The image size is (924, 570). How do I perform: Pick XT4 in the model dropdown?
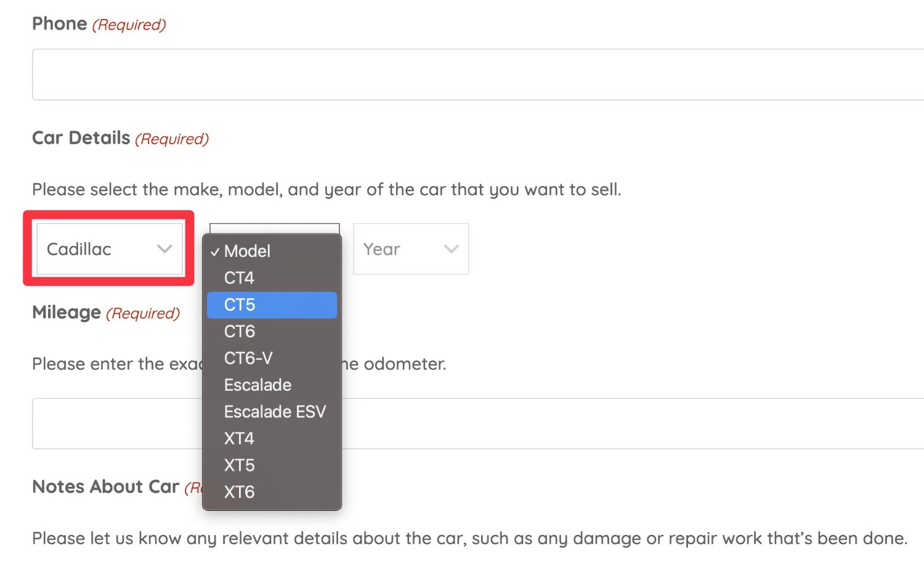272,439
